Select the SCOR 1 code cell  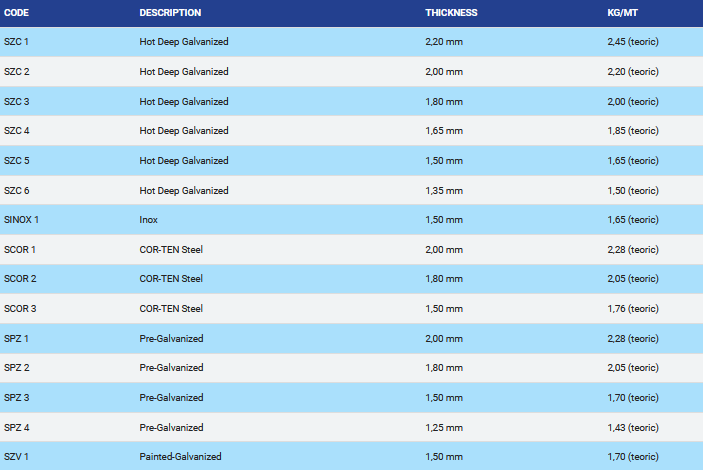(x=20, y=249)
